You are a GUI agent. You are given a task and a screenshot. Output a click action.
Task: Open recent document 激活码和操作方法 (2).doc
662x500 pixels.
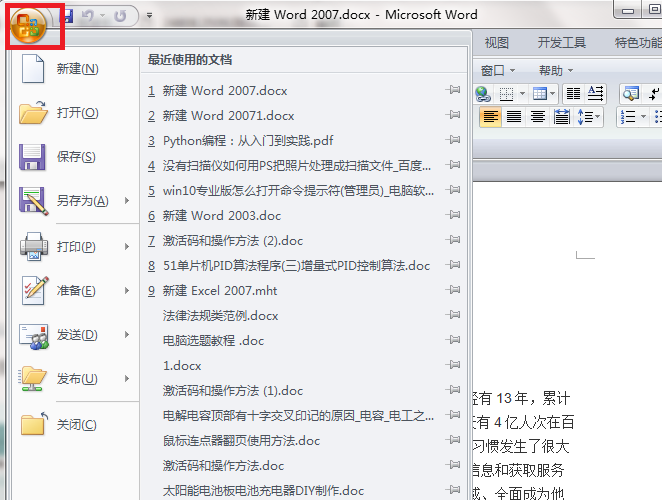pos(233,241)
